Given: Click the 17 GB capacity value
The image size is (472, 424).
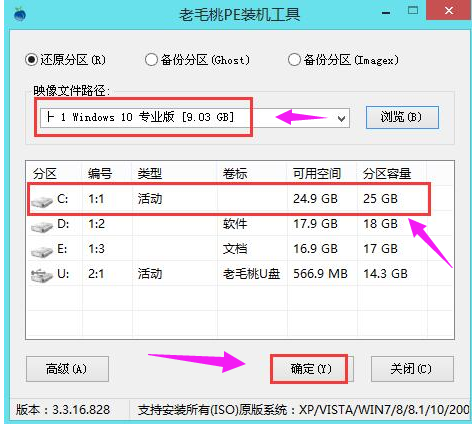Looking at the screenshot, I should pos(380,249).
